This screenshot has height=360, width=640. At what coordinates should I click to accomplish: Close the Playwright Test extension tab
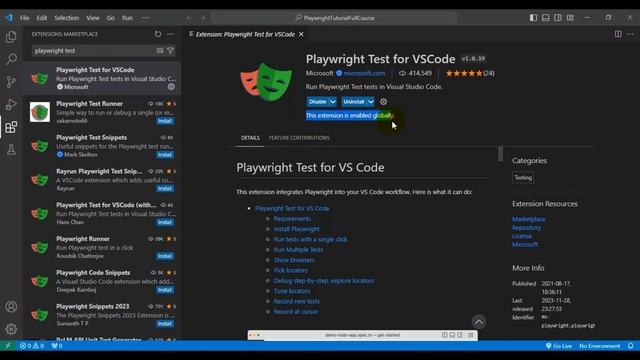301,34
